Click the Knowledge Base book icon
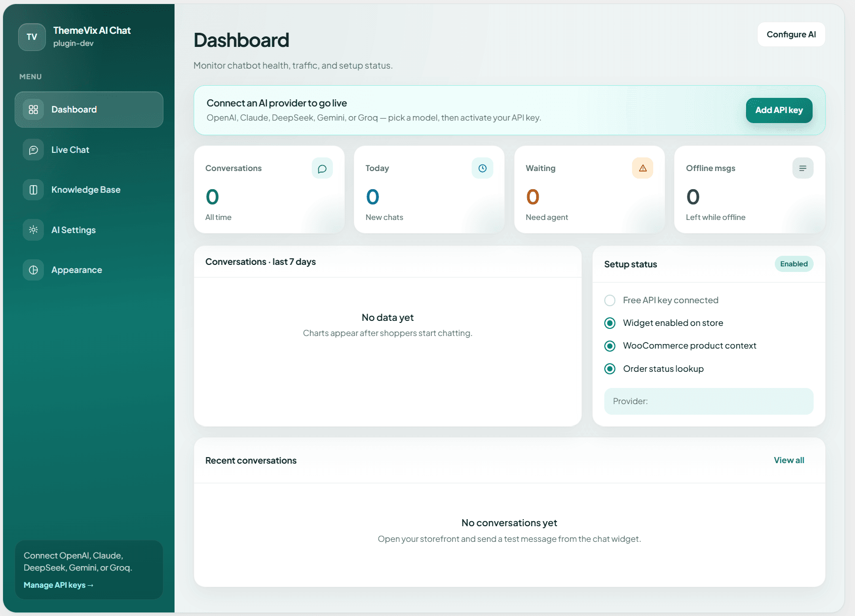This screenshot has width=855, height=616. pyautogui.click(x=33, y=190)
